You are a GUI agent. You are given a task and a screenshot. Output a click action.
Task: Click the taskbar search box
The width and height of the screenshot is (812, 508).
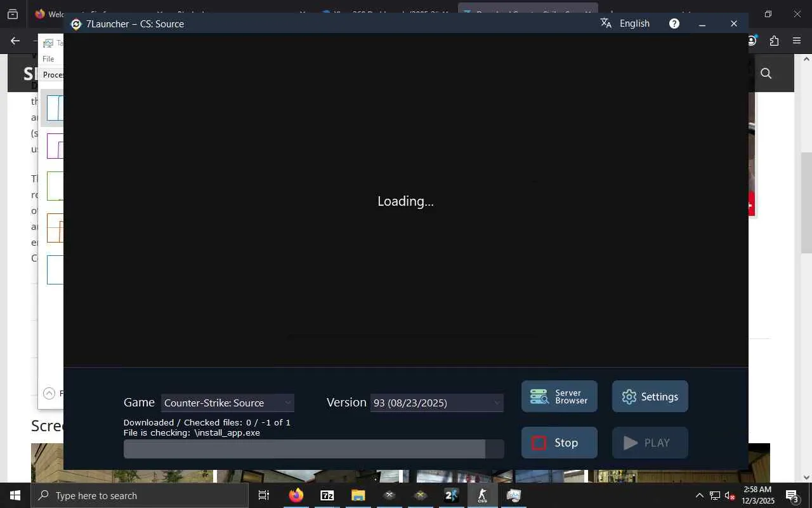click(x=140, y=495)
